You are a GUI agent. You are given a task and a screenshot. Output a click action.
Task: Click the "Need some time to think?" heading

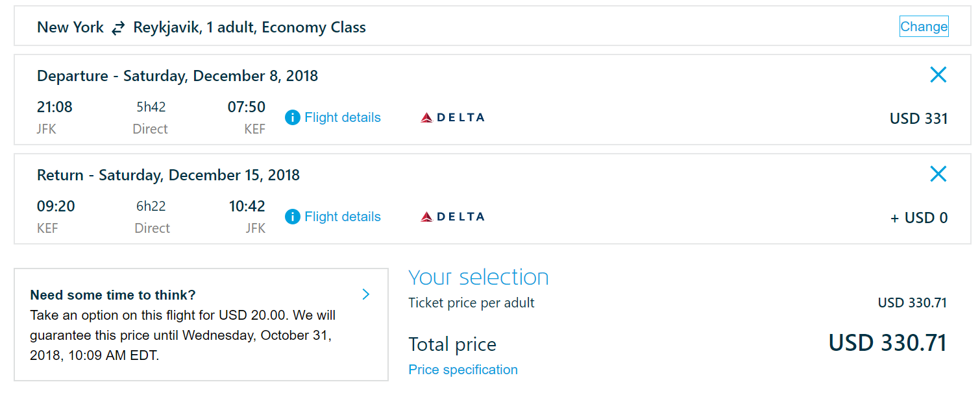(x=113, y=295)
